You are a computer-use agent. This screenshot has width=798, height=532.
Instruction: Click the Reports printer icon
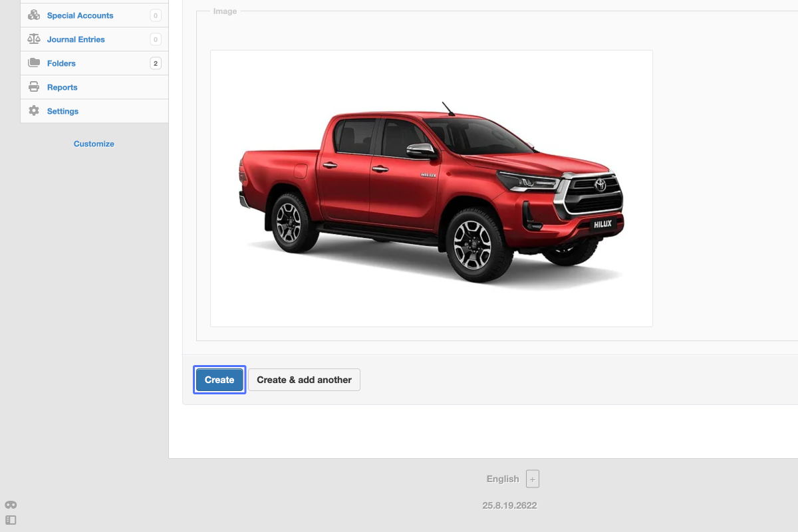pos(34,87)
